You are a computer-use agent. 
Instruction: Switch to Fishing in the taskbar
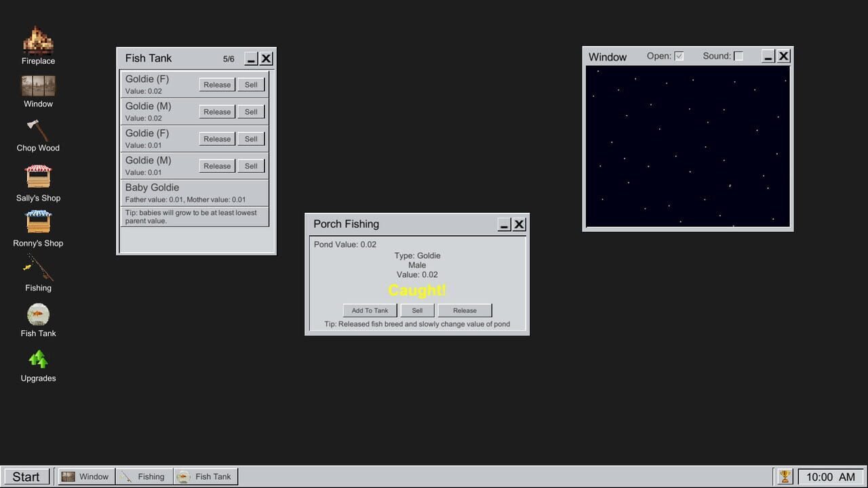tap(144, 476)
